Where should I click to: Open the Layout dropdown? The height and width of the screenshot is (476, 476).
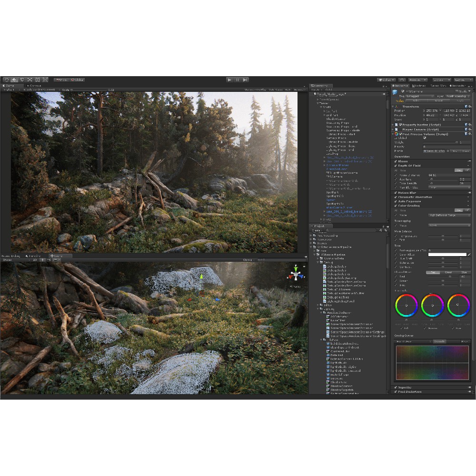pyautogui.click(x=463, y=80)
